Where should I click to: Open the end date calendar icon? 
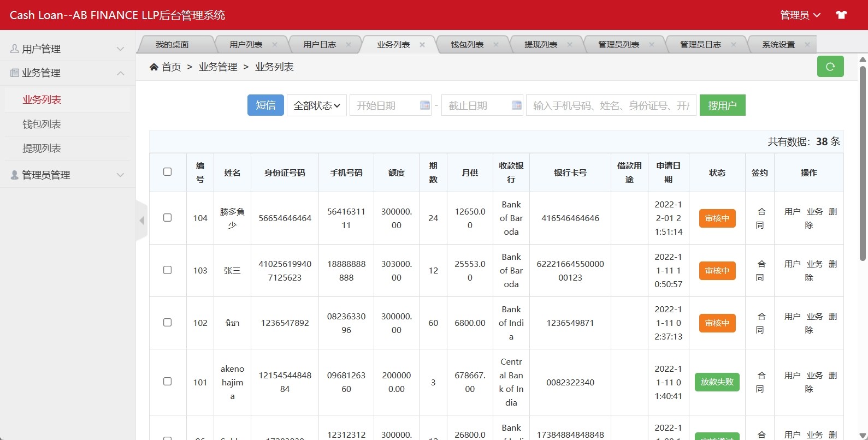(x=516, y=105)
